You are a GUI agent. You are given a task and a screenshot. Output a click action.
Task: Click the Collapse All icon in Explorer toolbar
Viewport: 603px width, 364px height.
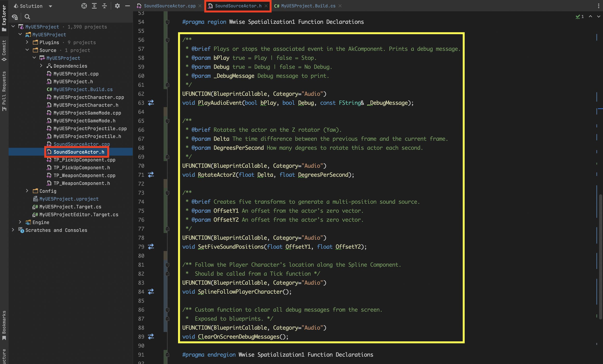point(104,6)
